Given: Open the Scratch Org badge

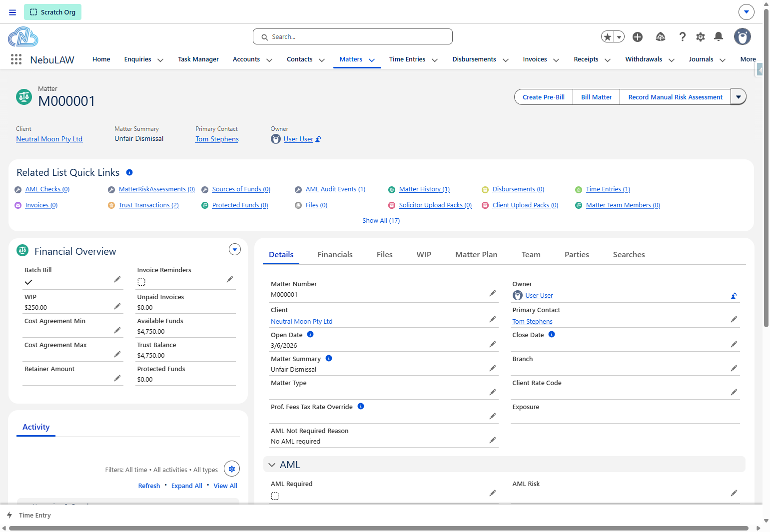Looking at the screenshot, I should 52,12.
